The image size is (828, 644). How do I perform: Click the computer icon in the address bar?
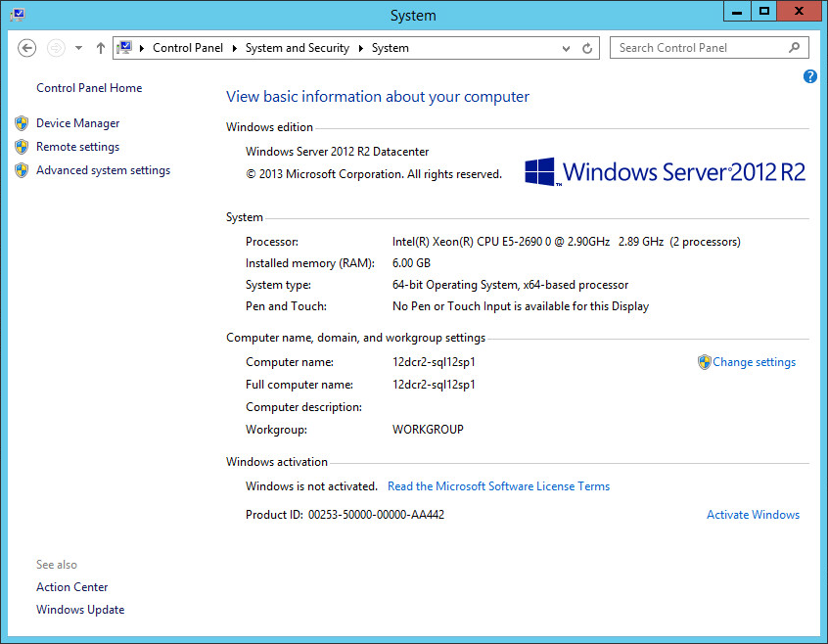click(x=124, y=48)
